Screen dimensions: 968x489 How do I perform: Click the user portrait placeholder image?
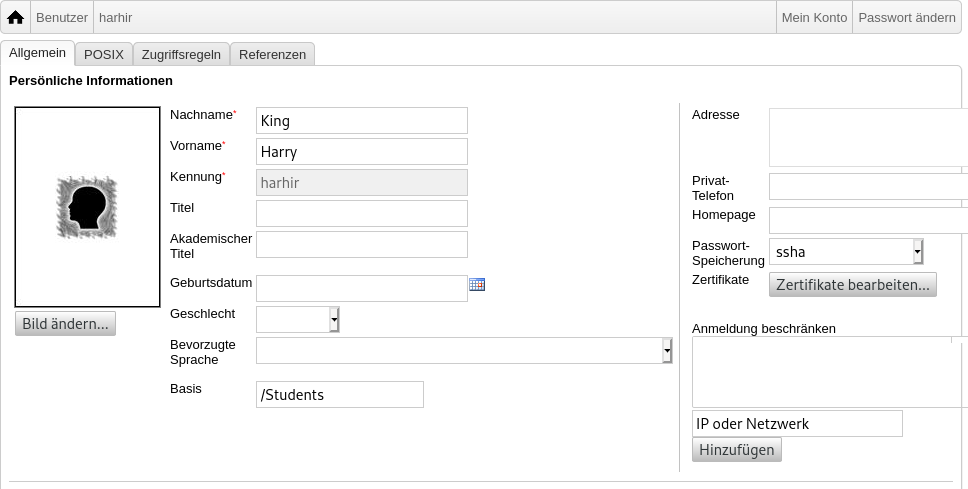point(87,207)
